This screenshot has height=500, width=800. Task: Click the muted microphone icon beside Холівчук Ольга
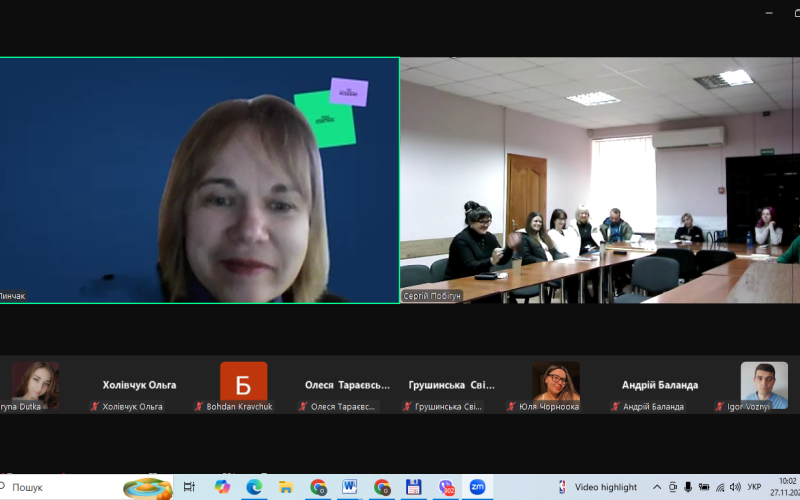pyautogui.click(x=94, y=407)
